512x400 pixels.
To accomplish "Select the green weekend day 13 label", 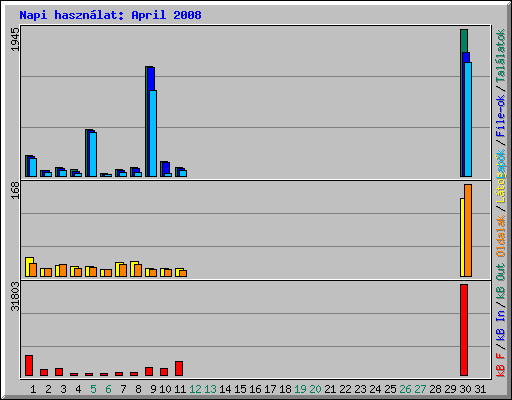I will 210,389.
